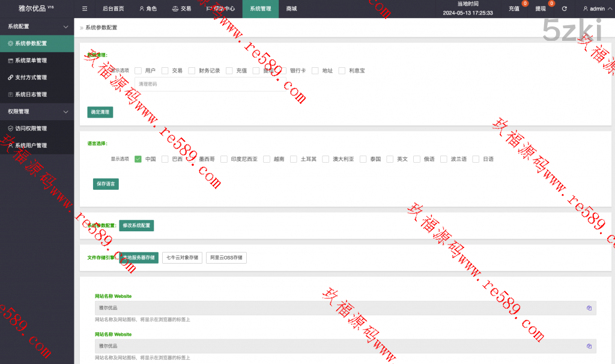
Task: Uncheck the 中国 language checkbox
Action: [x=138, y=159]
